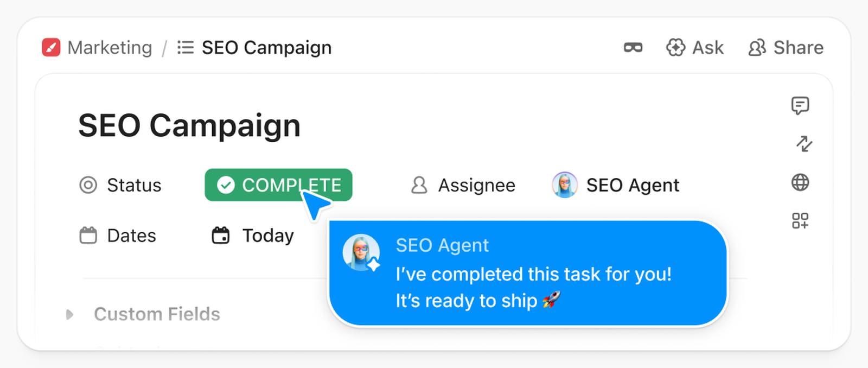Open the comments icon in right sidebar
Image resolution: width=868 pixels, height=368 pixels.
point(800,105)
